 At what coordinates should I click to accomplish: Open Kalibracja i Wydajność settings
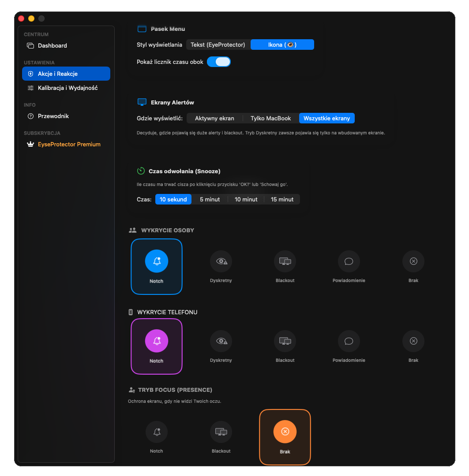[68, 88]
